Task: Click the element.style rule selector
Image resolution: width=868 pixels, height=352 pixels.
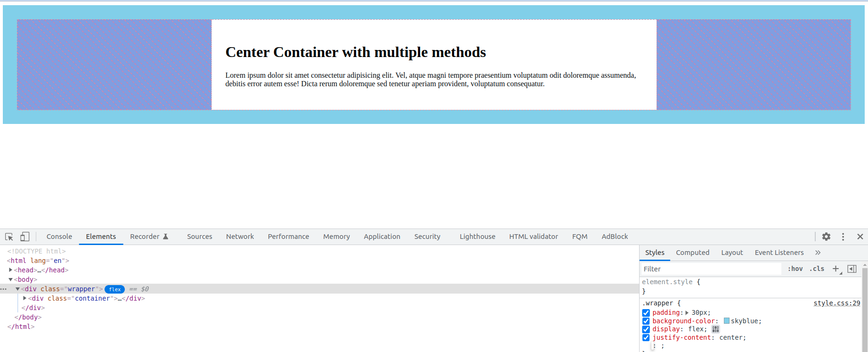Action: click(x=667, y=282)
